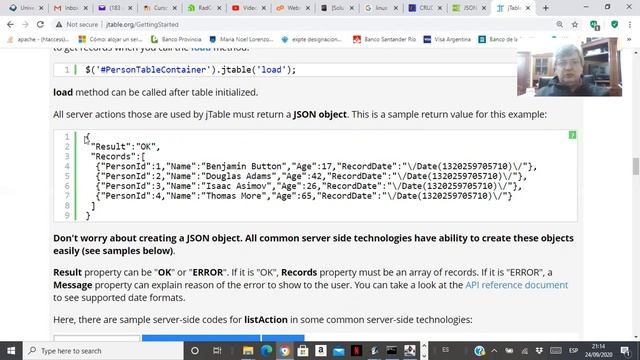Bookmark this page with the star
This screenshot has width=640, height=360.
click(x=575, y=24)
